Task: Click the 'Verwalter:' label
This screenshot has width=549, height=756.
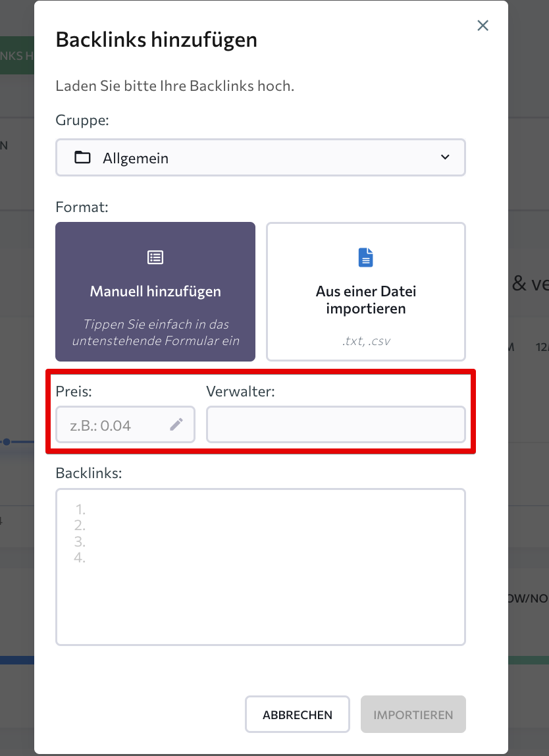Action: (x=240, y=391)
